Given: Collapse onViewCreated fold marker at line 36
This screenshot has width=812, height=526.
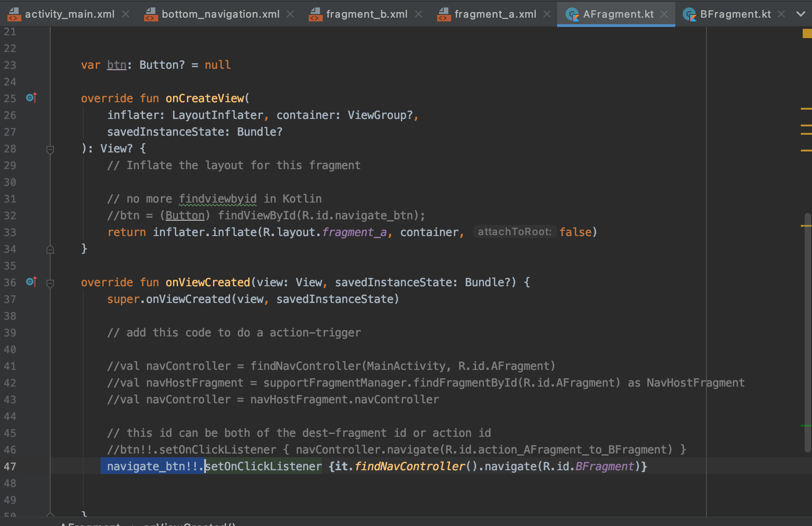Looking at the screenshot, I should click(x=50, y=283).
